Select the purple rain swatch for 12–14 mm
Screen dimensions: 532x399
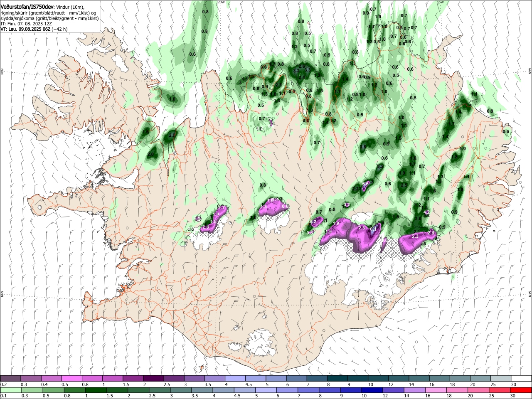pos(393,390)
